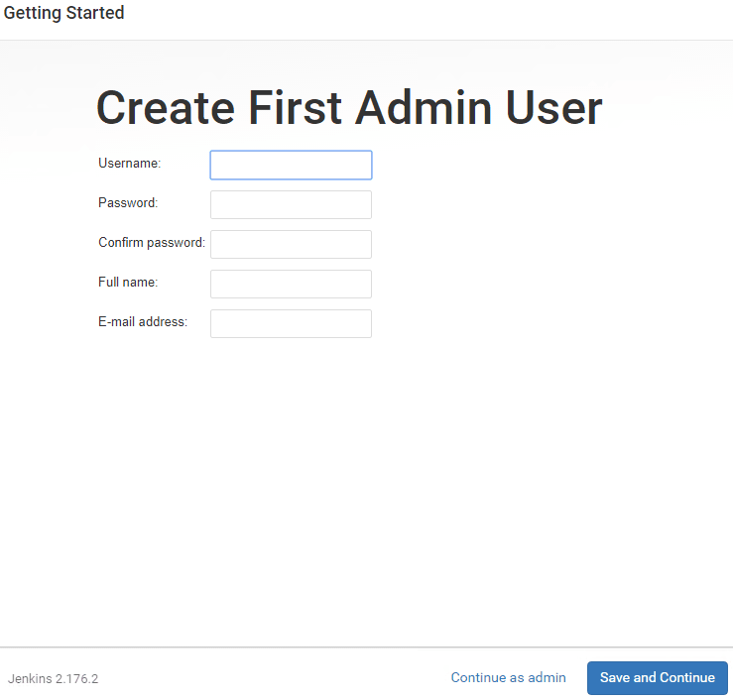Activate the box beside E-mail address
733x700 pixels.
click(291, 323)
